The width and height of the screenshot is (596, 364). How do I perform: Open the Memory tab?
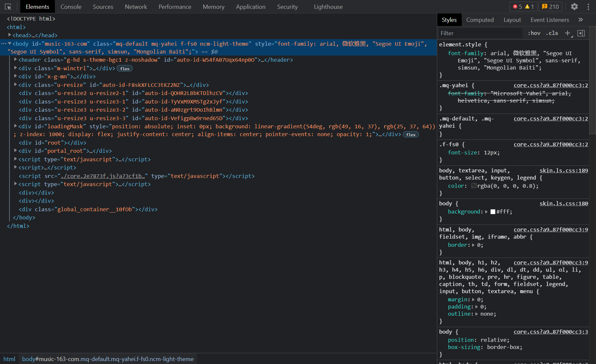(x=213, y=7)
